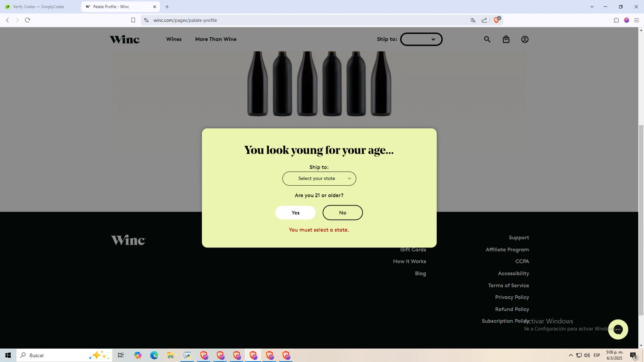Click the share page icon
The height and width of the screenshot is (362, 644).
484,20
